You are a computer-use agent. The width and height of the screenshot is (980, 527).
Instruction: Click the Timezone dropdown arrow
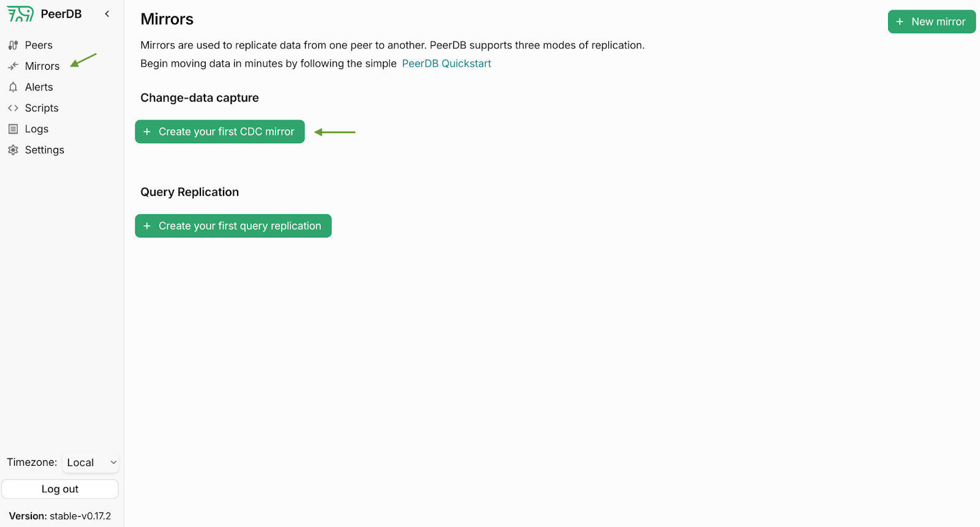[x=113, y=463]
